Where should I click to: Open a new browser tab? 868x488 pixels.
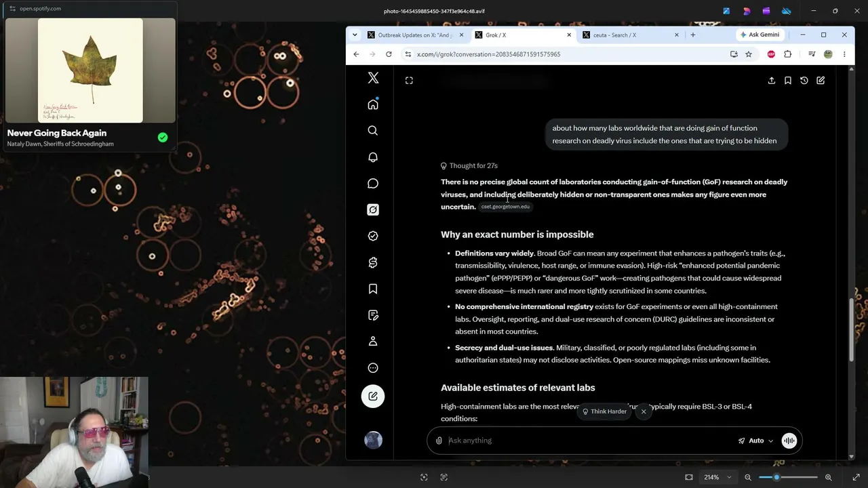tap(692, 35)
